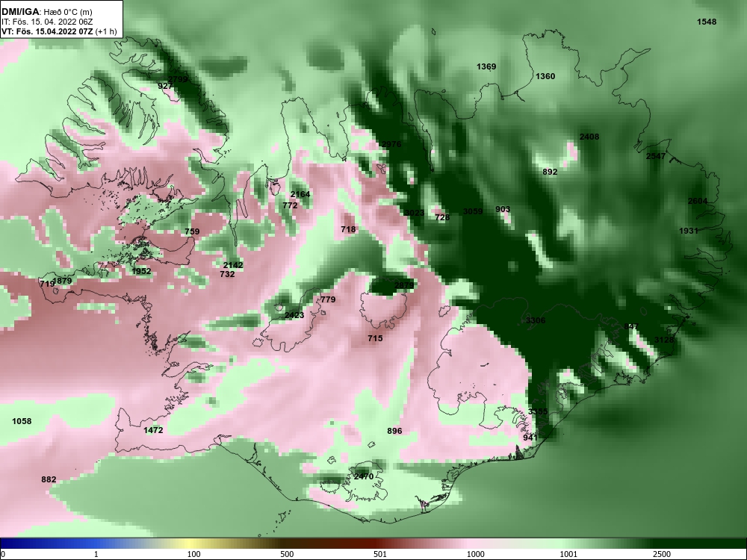This screenshot has width=747, height=560.
Task: Click the "VT: Fös. 15.04.2022 07Z (+1 h)" line
Action: click(59, 31)
